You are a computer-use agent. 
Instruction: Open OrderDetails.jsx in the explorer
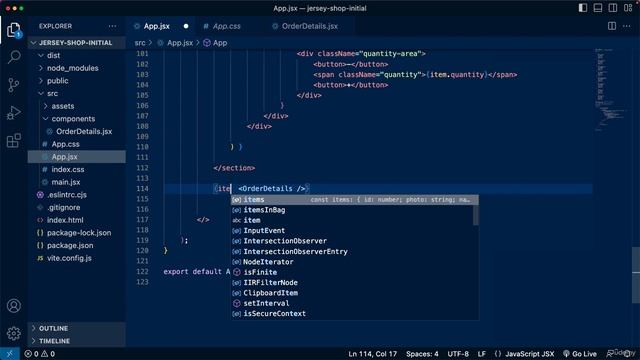(77, 131)
